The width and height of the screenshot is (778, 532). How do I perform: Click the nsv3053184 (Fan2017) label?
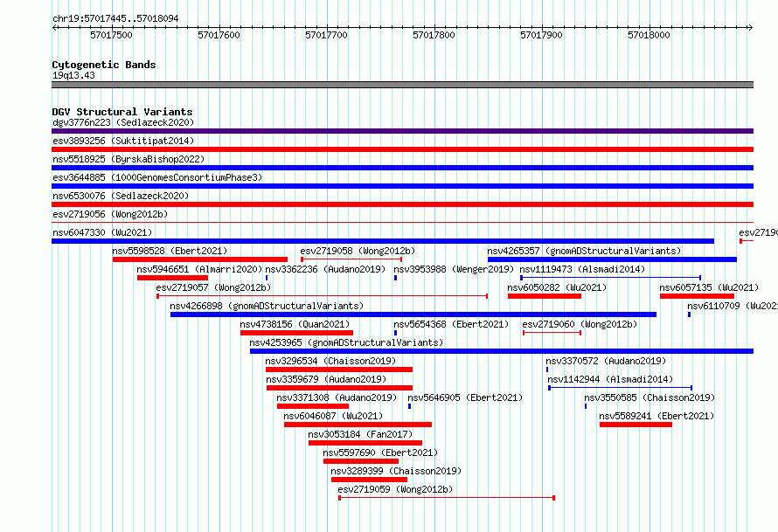[360, 434]
